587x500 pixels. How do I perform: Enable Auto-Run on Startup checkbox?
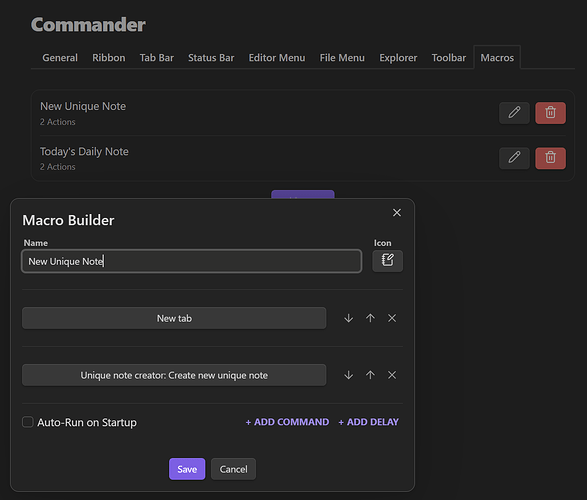tap(28, 422)
